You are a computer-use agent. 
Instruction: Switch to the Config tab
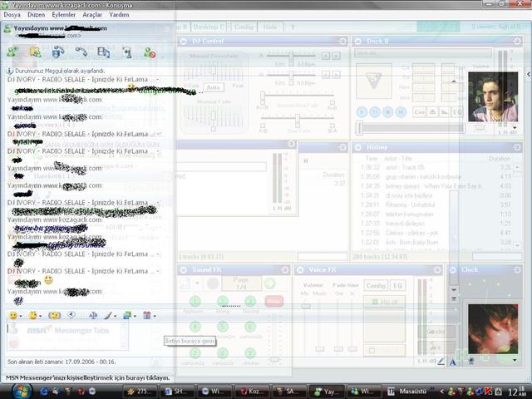pos(244,27)
